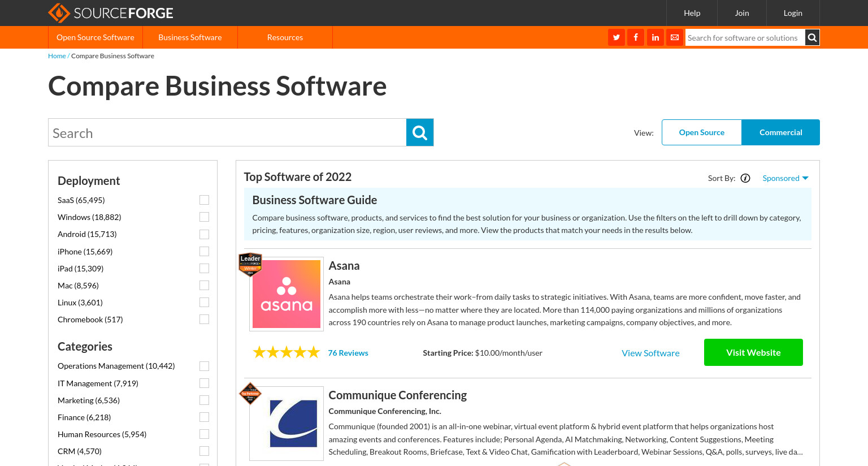Screen dimensions: 868x466
Task: Click Communique Top Performer badge icon
Action: 250,394
